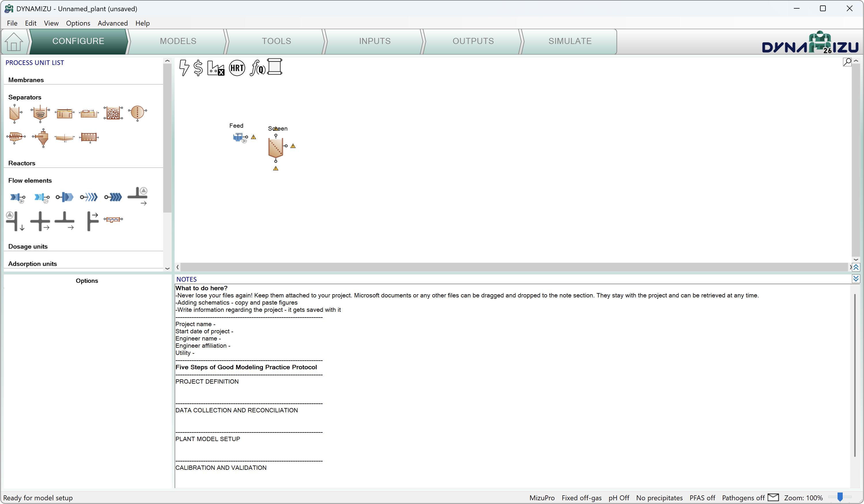The width and height of the screenshot is (864, 504).
Task: Click the factory with X toolbar icon
Action: click(x=216, y=68)
